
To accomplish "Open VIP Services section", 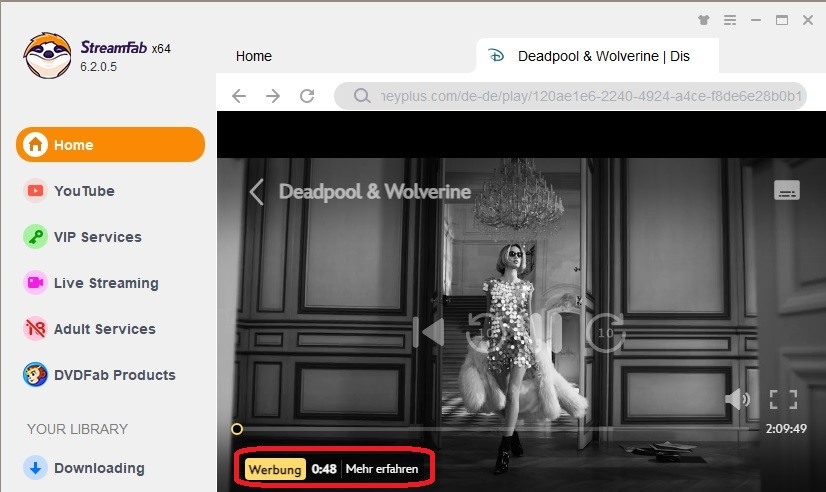I will pos(97,237).
